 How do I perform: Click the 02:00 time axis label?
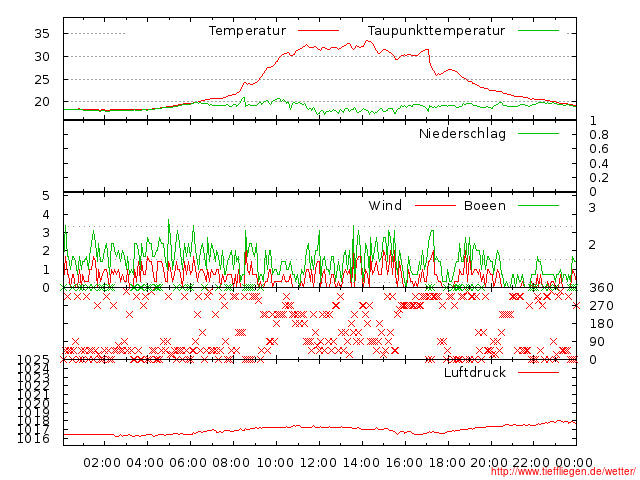(x=102, y=462)
